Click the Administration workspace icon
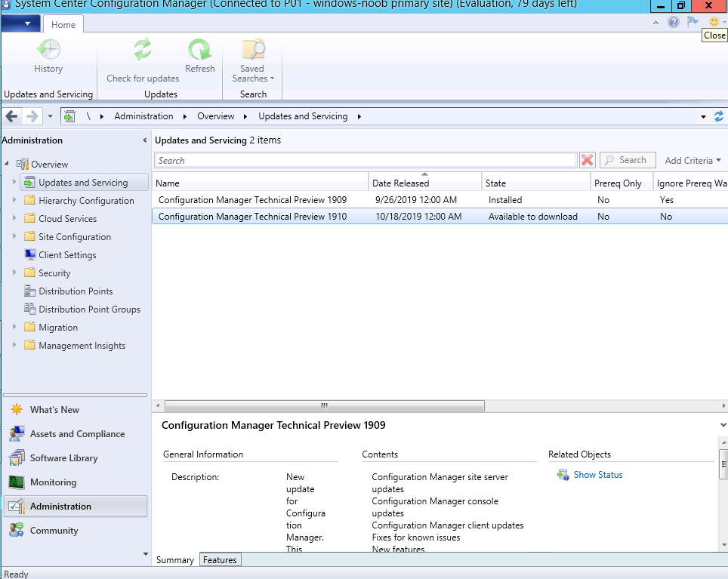 17,507
